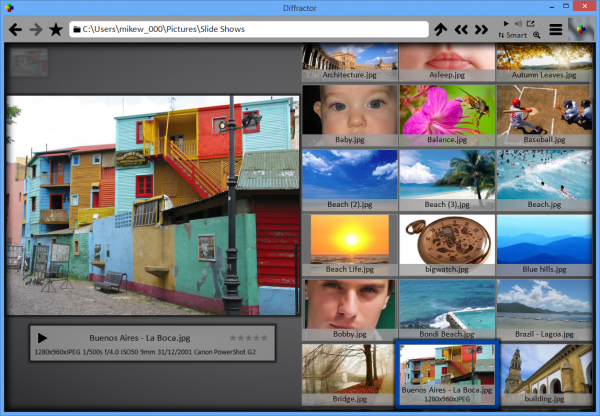Click the fullscreen pop-out icon
This screenshot has height=416, width=600.
(x=530, y=24)
